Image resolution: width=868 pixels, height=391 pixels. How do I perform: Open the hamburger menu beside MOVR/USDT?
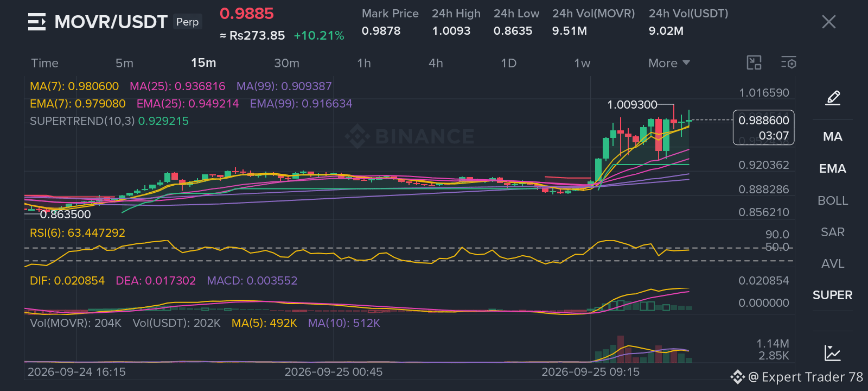tap(37, 22)
